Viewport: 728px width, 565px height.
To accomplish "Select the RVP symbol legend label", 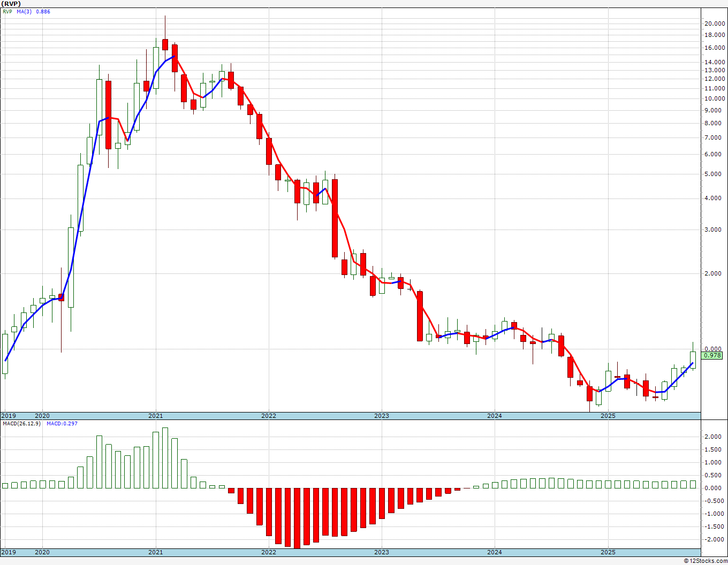I will click(7, 11).
